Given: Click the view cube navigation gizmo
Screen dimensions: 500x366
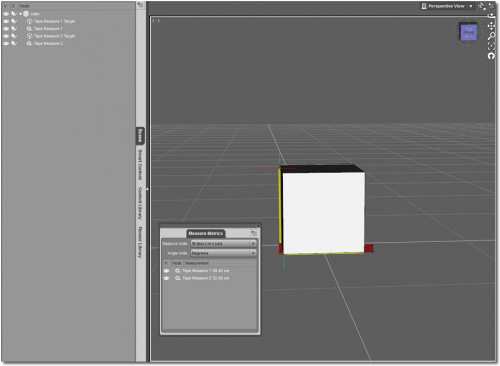Looking at the screenshot, I should 468,32.
